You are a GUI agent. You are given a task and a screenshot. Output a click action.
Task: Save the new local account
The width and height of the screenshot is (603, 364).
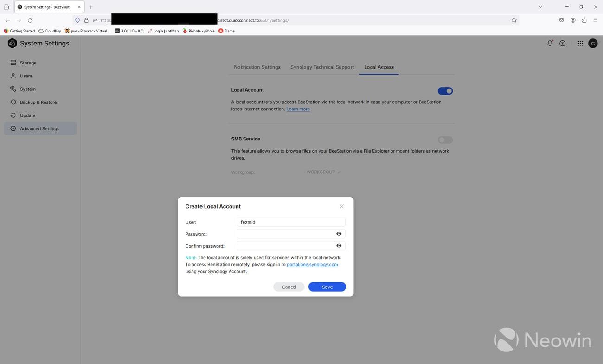pyautogui.click(x=327, y=287)
